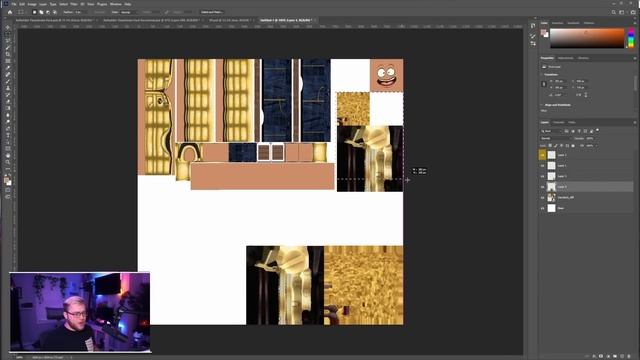
Task: Open the Color panel flyout menu
Action: pos(635,23)
